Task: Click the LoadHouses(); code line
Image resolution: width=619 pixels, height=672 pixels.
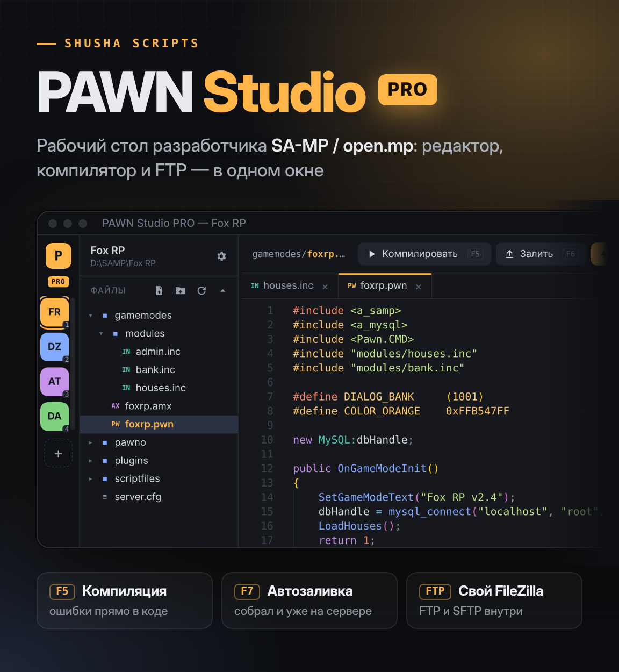Action: (359, 526)
